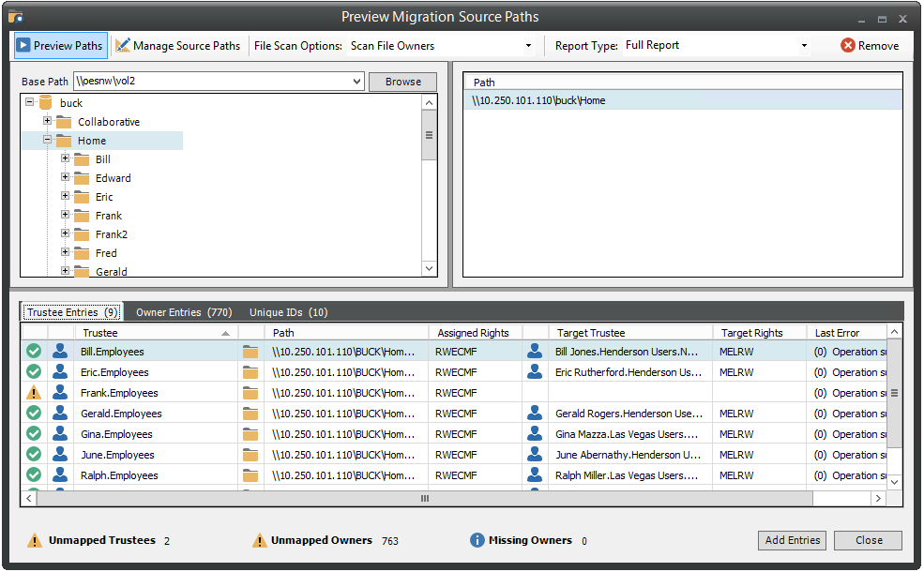Viewport: 924px width, 572px height.
Task: Select the Gerald folder in tree
Action: click(111, 272)
